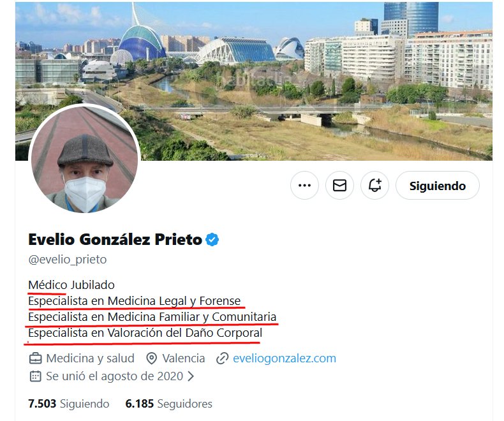Click the Siguiendo button

point(437,186)
